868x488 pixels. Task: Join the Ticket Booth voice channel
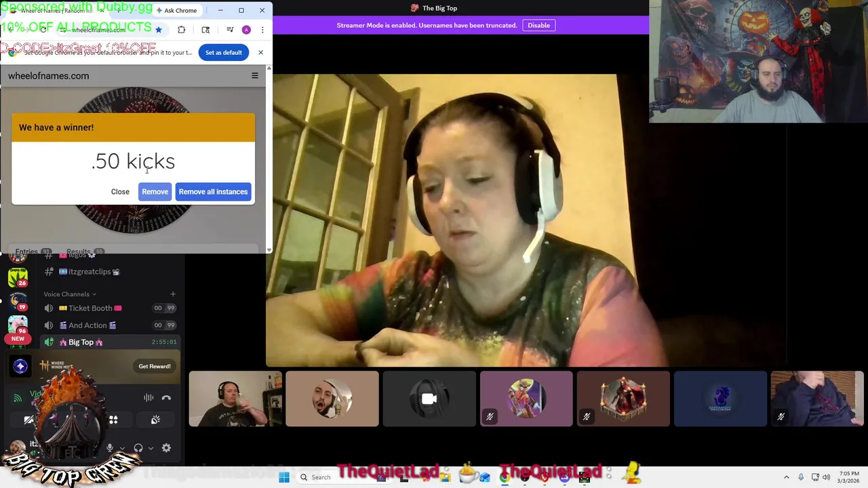pos(111,308)
